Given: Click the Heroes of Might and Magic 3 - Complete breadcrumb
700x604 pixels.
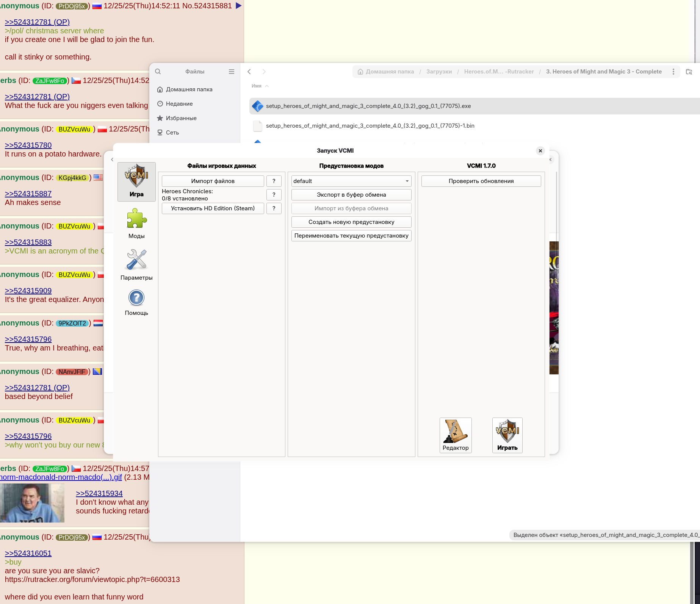Looking at the screenshot, I should 604,72.
